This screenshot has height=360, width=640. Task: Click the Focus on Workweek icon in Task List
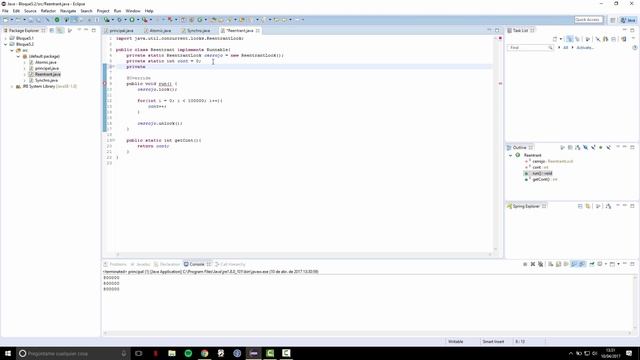pos(588,39)
